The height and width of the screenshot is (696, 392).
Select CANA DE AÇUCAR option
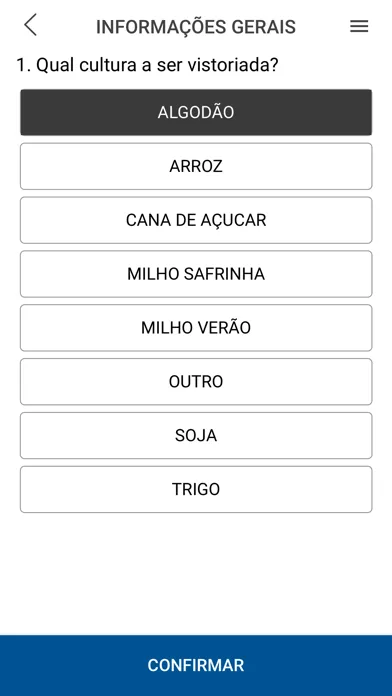coord(196,220)
